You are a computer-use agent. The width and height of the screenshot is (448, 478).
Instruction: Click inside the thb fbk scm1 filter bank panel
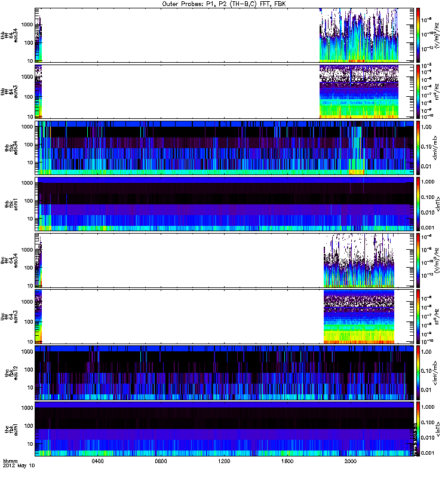(225, 204)
